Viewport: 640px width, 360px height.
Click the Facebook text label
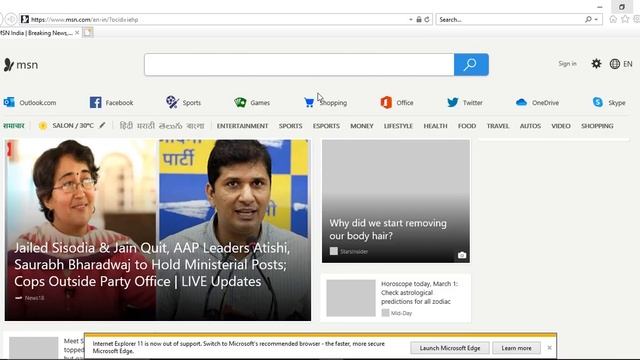pos(119,103)
